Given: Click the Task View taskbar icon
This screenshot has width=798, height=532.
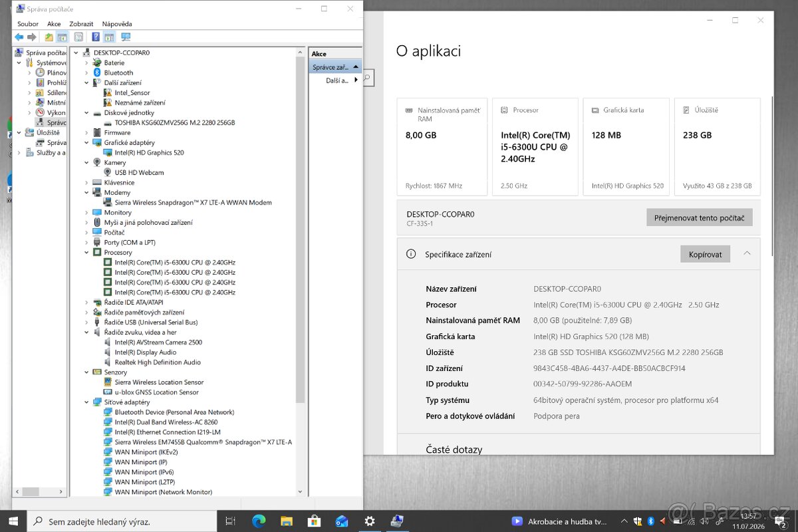Looking at the screenshot, I should [231, 521].
